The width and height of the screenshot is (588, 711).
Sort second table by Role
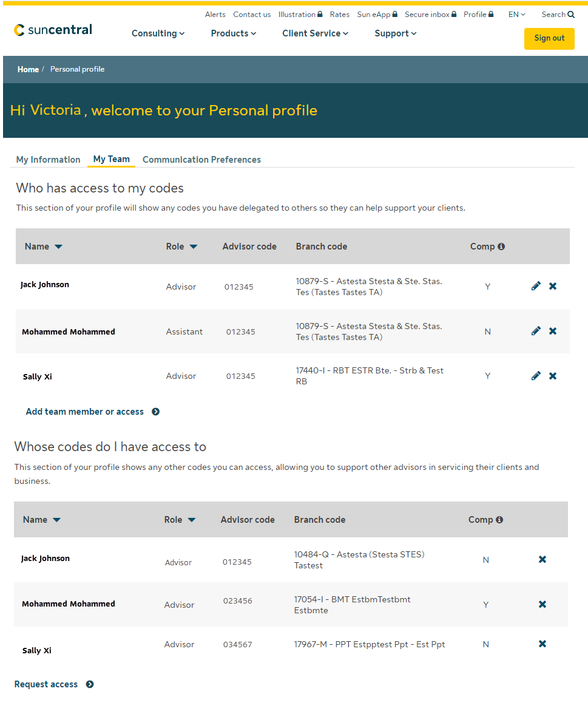coord(192,520)
